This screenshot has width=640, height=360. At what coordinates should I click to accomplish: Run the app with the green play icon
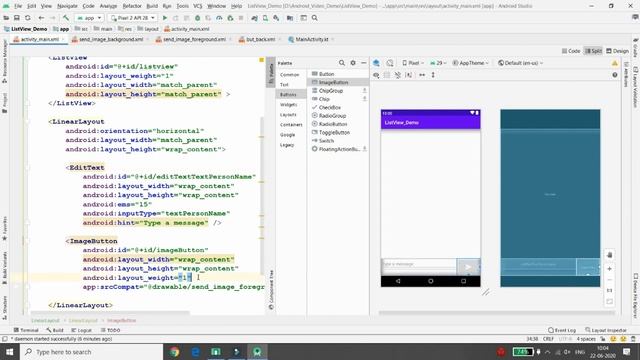pyautogui.click(x=165, y=18)
